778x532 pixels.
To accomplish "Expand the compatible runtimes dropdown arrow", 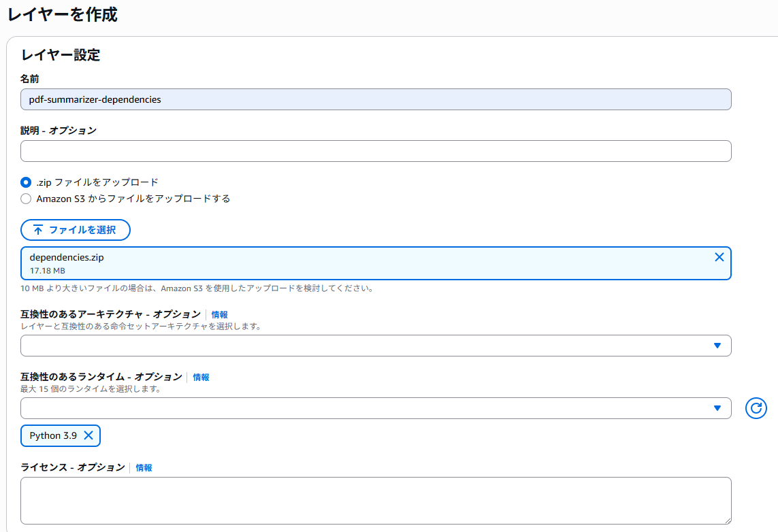I will tap(717, 408).
